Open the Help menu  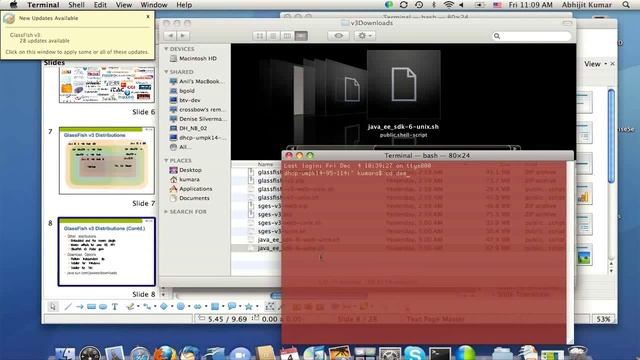(x=184, y=5)
